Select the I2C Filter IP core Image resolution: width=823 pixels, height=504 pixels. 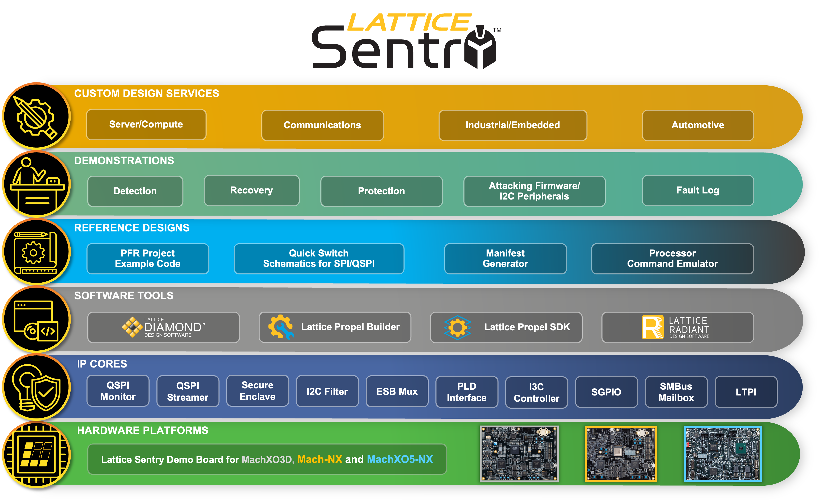click(x=327, y=392)
